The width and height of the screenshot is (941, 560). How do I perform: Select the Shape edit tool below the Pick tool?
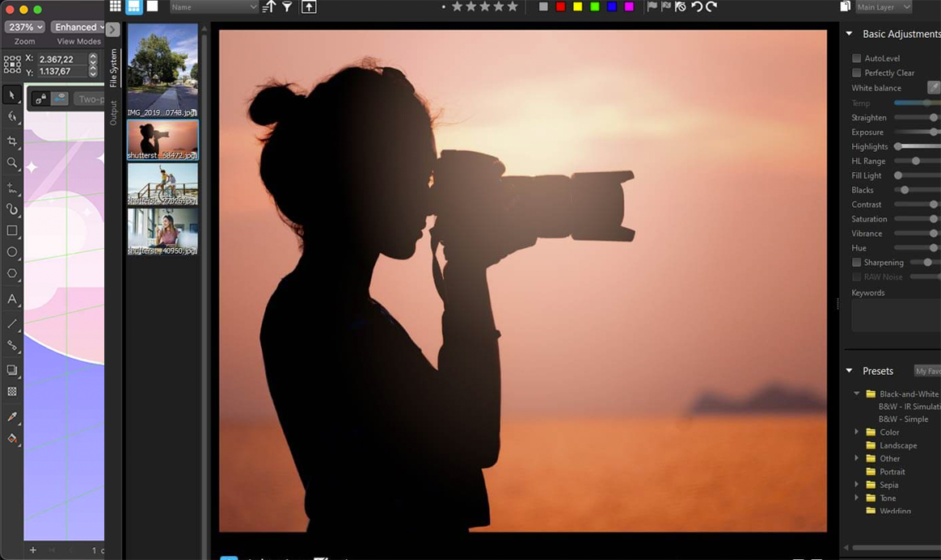coord(11,116)
